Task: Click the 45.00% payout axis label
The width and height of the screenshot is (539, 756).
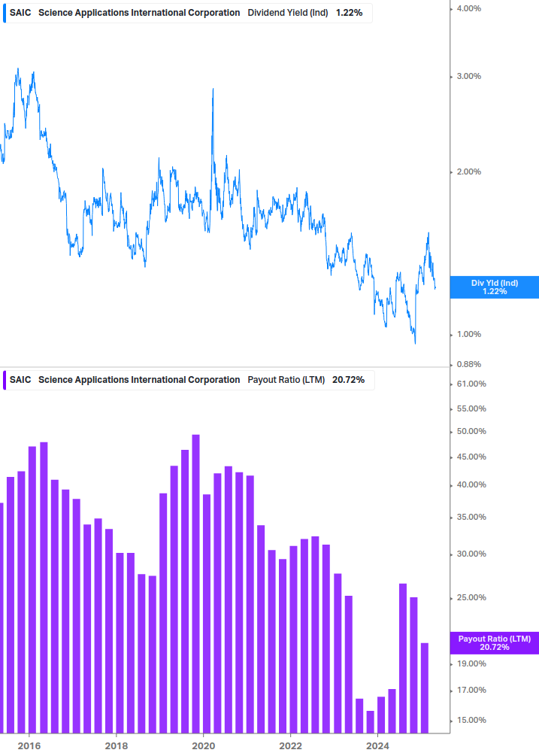Action: (471, 457)
